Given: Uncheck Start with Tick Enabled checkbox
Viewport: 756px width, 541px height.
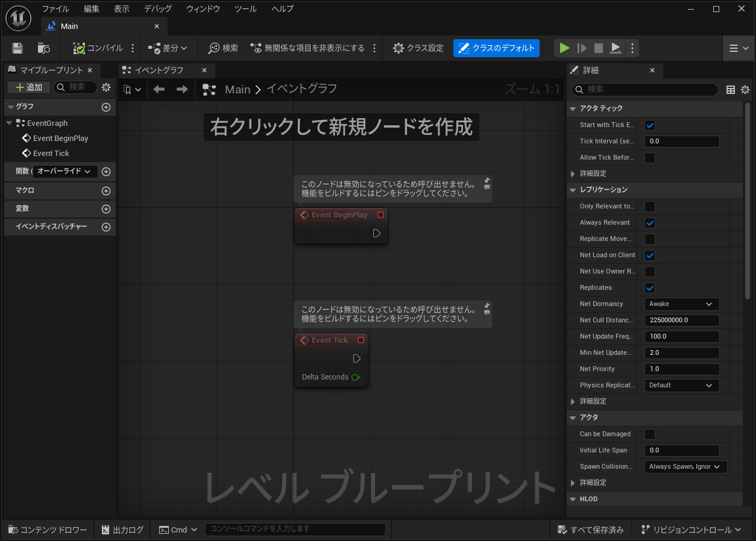Looking at the screenshot, I should [x=650, y=125].
